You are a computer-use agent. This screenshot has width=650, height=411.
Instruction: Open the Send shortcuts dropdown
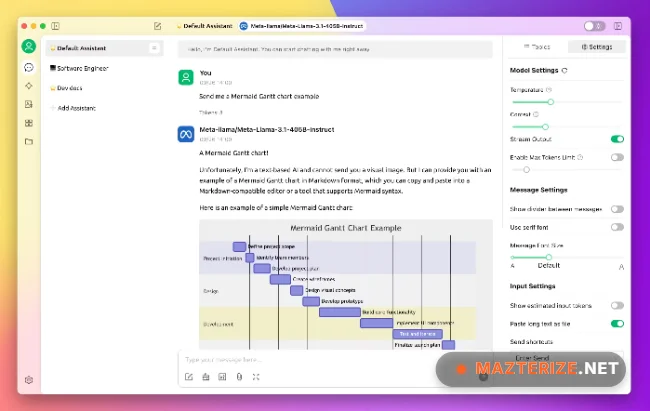pyautogui.click(x=566, y=356)
